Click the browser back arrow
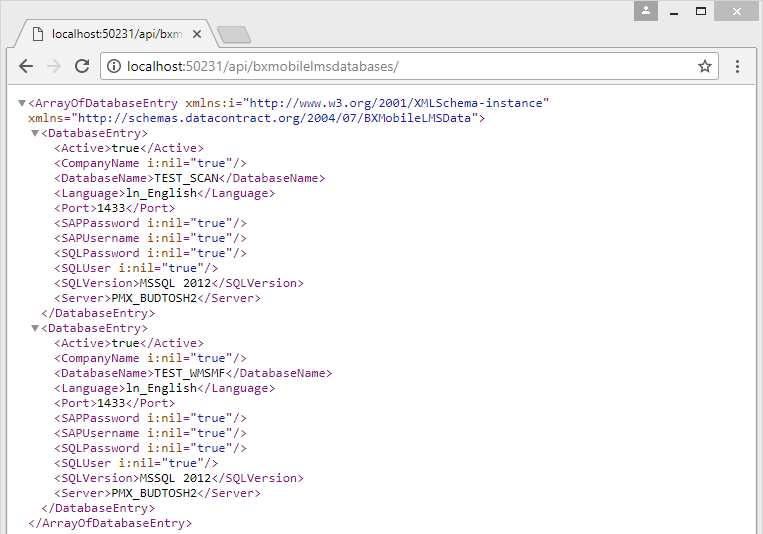 [25, 66]
